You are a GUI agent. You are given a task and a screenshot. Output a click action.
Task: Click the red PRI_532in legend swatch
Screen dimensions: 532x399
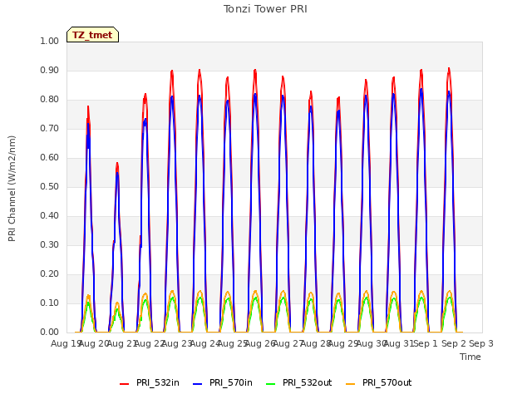click(125, 384)
